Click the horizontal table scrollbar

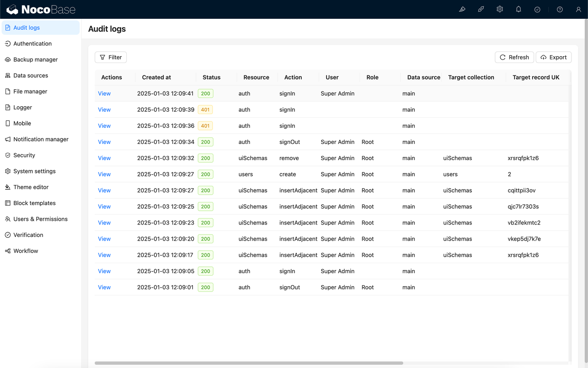click(249, 363)
